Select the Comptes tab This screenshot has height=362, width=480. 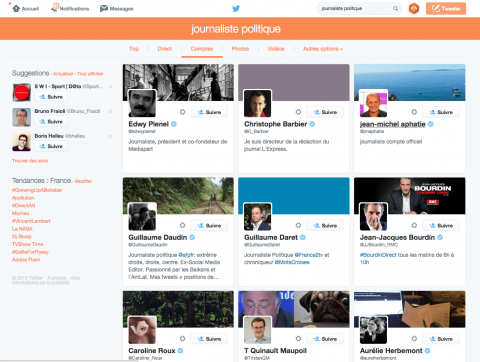click(x=202, y=49)
